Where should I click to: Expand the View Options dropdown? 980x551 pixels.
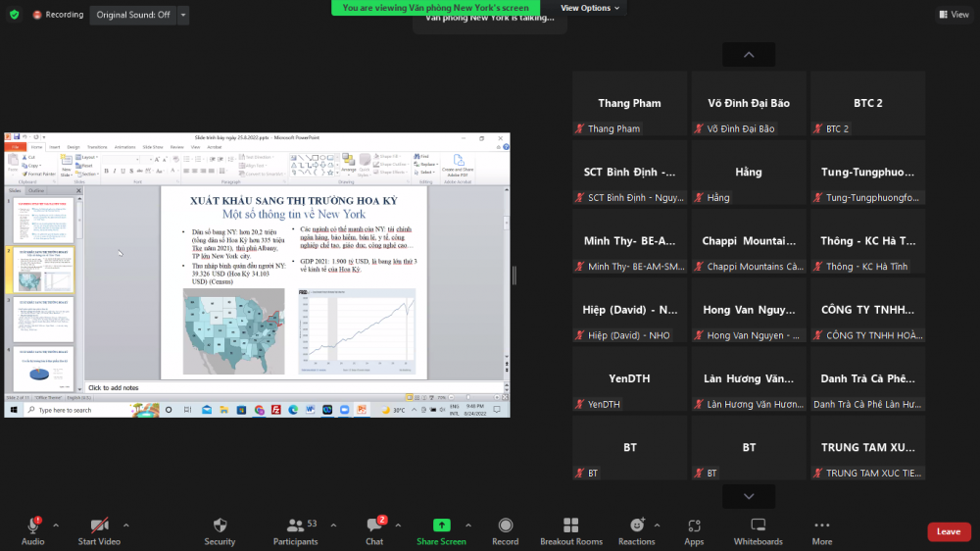click(590, 8)
